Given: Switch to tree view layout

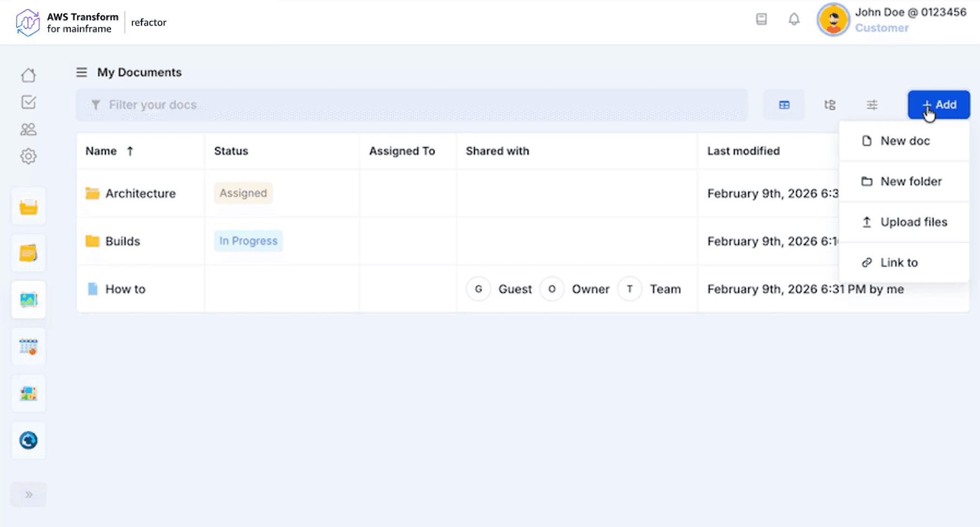Looking at the screenshot, I should pyautogui.click(x=829, y=105).
